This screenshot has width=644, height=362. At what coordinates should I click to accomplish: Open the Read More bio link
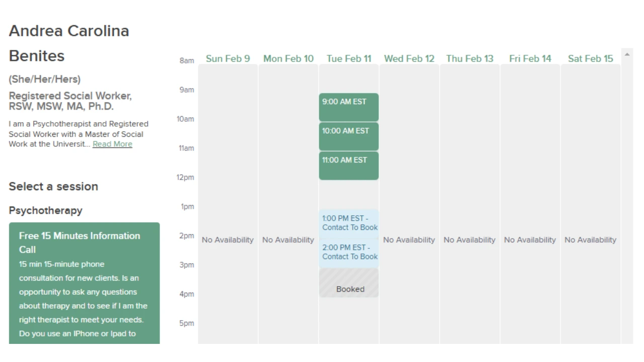112,144
